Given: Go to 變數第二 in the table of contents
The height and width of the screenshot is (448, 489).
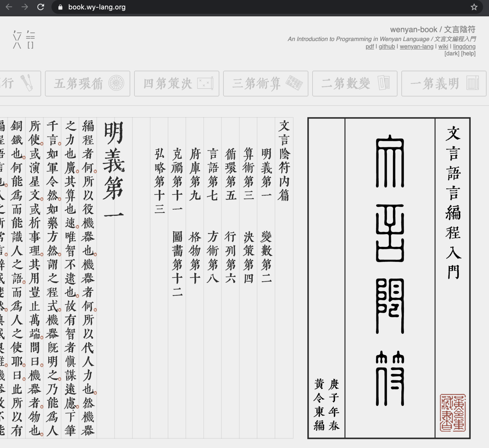Looking at the screenshot, I should click(x=267, y=257).
